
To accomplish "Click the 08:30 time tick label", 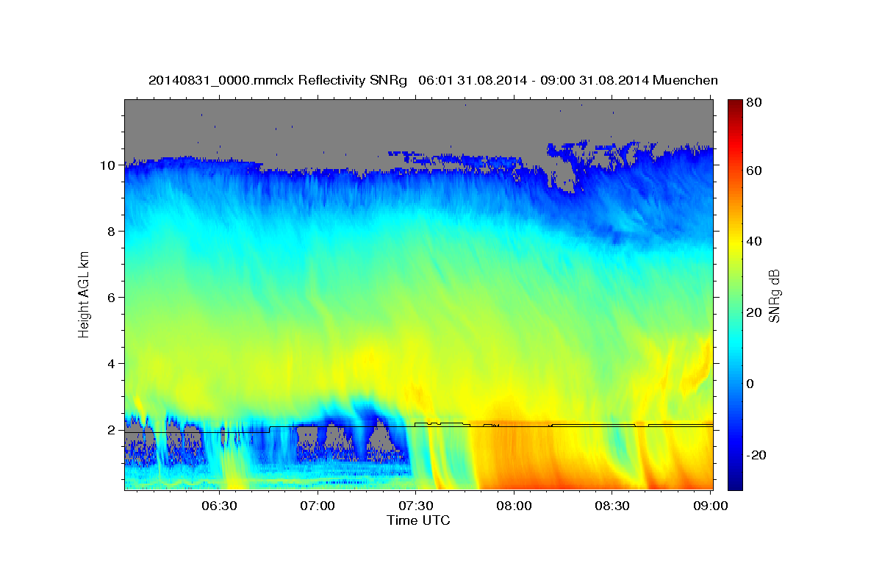I will coord(612,506).
